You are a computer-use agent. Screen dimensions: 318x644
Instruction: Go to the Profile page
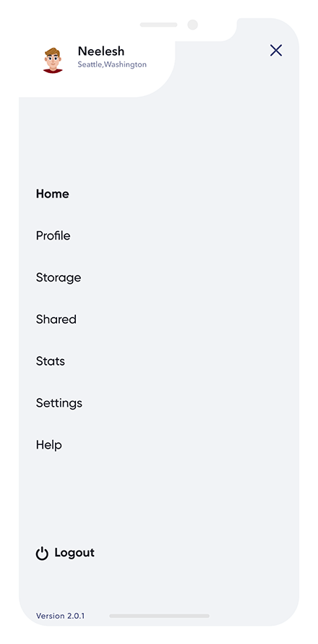(x=53, y=235)
